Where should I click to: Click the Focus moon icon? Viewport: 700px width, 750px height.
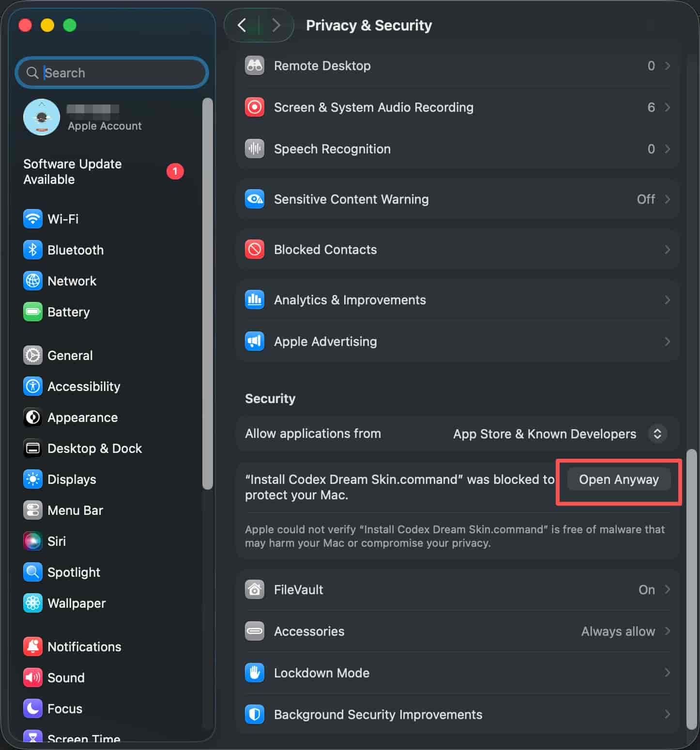tap(33, 708)
